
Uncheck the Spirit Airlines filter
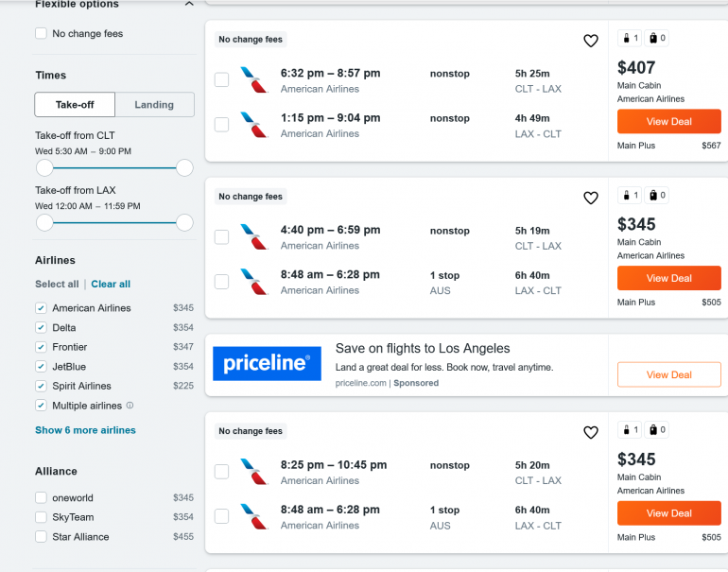point(41,386)
